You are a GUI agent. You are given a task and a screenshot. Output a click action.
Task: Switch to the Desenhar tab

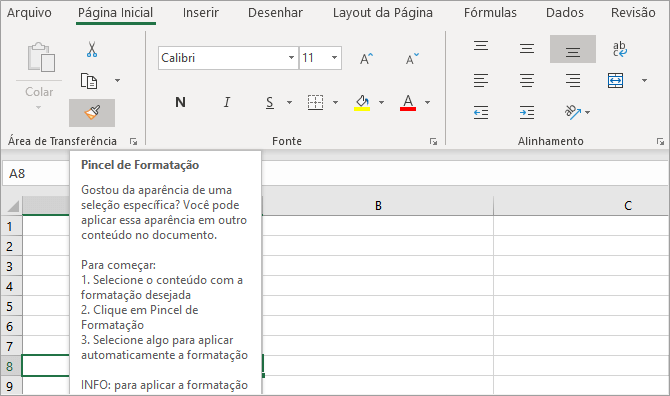click(275, 13)
